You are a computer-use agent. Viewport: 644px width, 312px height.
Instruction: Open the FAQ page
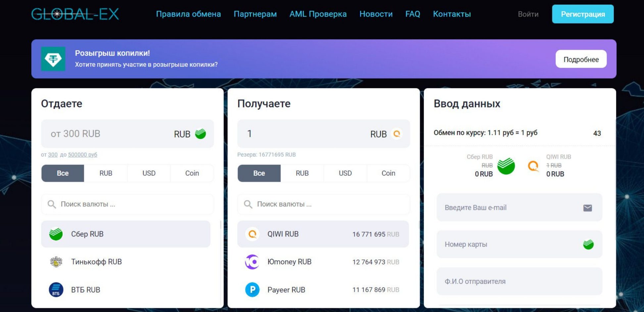pyautogui.click(x=413, y=14)
